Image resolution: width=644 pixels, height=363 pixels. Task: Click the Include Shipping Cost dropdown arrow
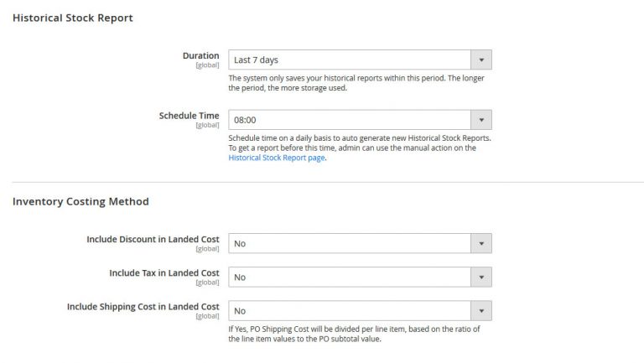click(x=480, y=310)
